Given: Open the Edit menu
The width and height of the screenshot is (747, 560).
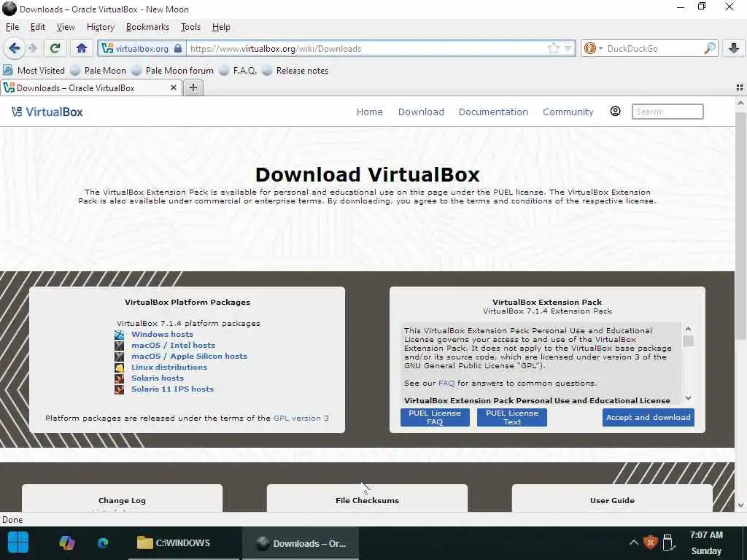Looking at the screenshot, I should coord(38,27).
